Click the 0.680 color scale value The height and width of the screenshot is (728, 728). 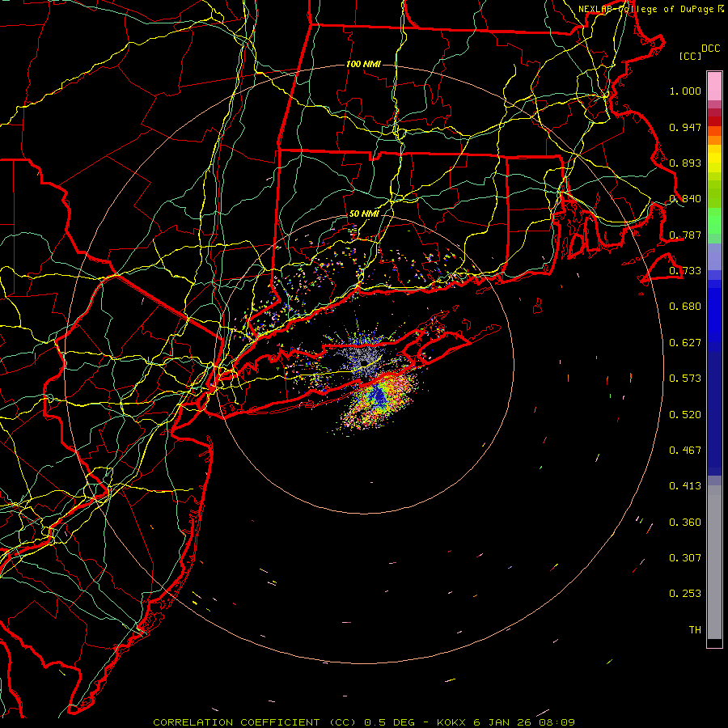(685, 307)
